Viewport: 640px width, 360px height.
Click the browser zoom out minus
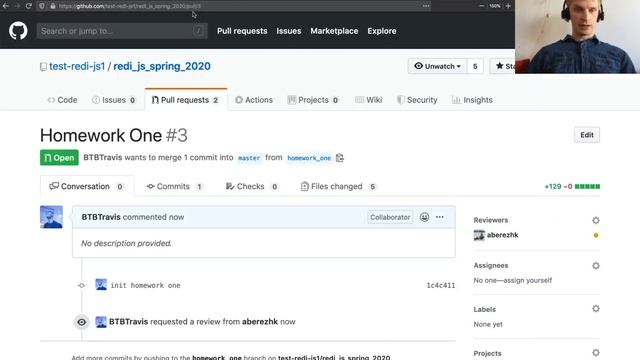[x=482, y=6]
